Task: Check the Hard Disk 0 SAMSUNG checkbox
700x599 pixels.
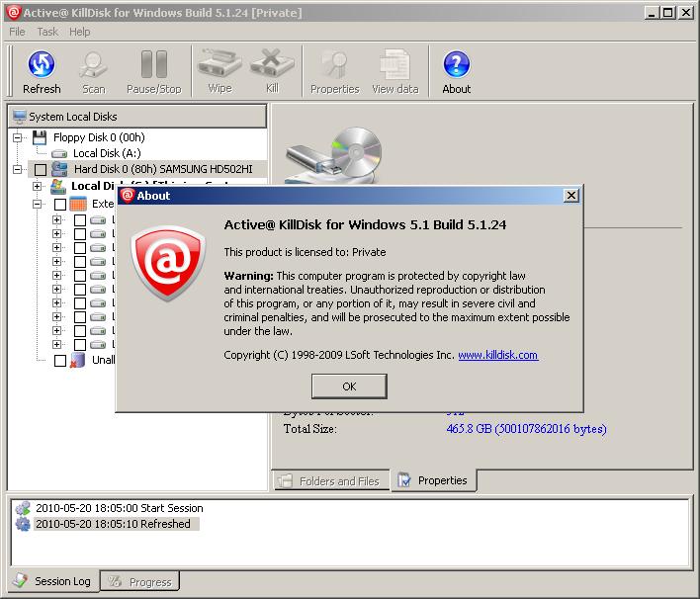Action: 41,170
